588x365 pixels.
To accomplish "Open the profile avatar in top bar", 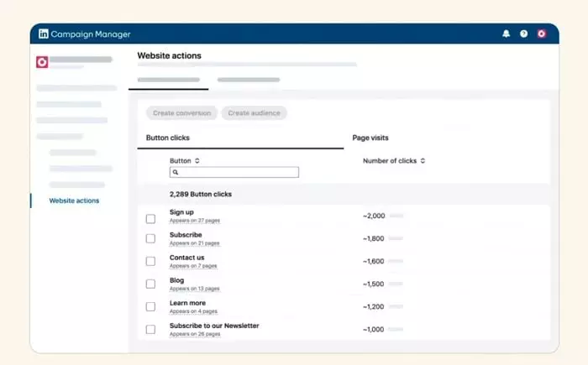I will [541, 34].
